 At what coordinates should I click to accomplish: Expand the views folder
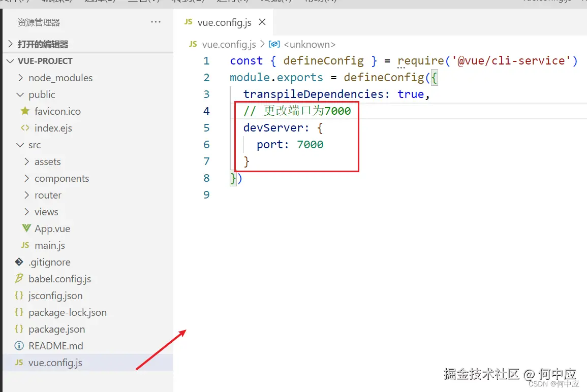(x=26, y=212)
